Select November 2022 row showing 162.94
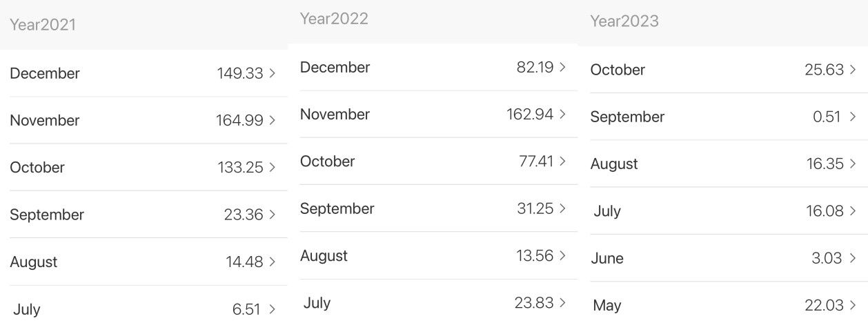Image resolution: width=868 pixels, height=323 pixels. coord(433,115)
